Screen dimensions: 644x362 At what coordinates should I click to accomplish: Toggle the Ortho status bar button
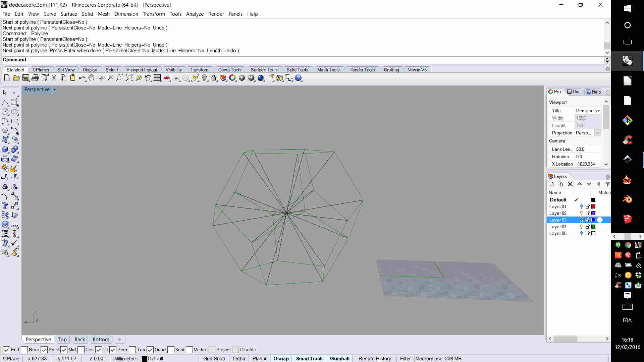click(x=239, y=358)
